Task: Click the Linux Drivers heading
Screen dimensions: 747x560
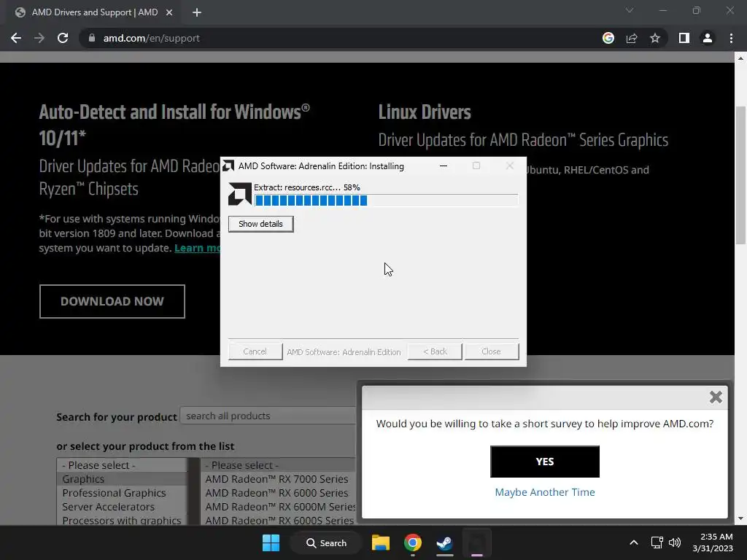Action: (x=425, y=112)
